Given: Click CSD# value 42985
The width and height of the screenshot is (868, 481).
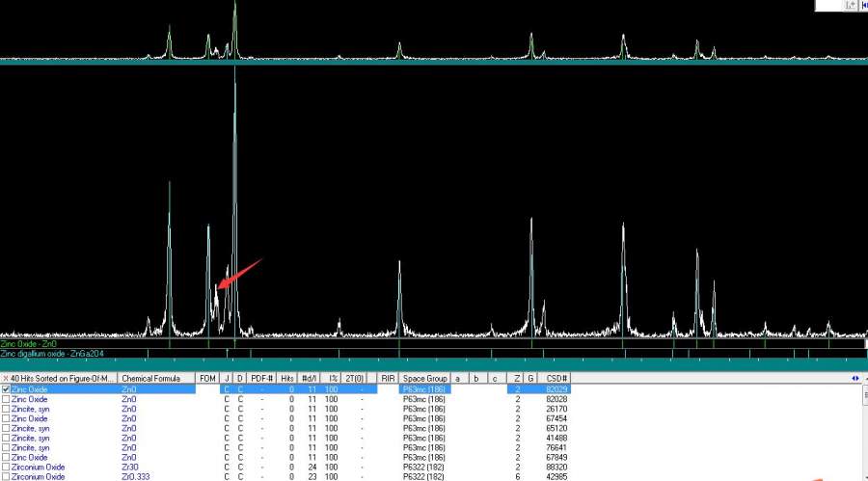Looking at the screenshot, I should coord(556,476).
